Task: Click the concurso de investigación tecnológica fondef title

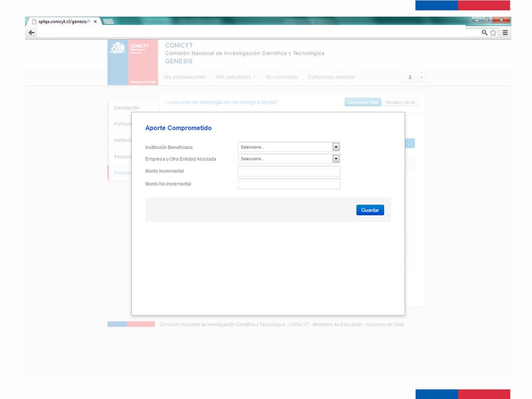Action: pos(221,102)
